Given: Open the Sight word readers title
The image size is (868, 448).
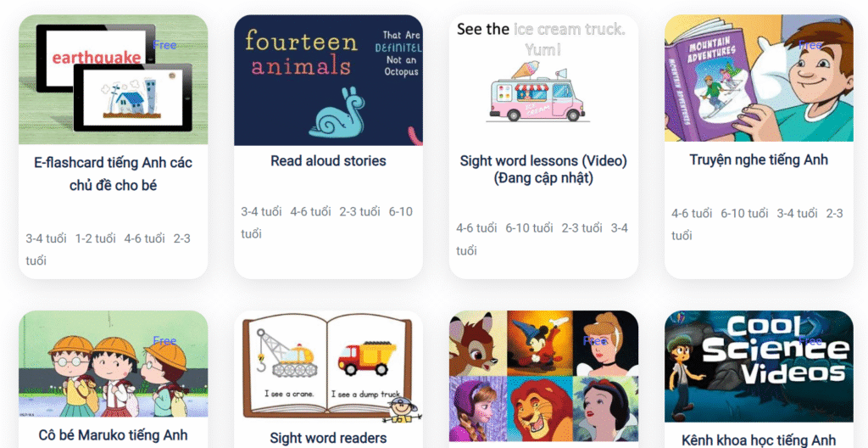Looking at the screenshot, I should [x=328, y=438].
